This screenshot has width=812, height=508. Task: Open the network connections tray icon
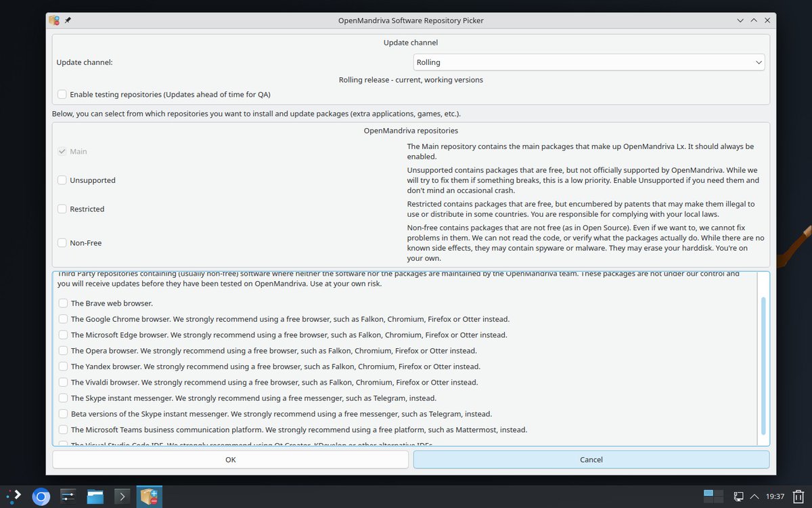click(739, 497)
